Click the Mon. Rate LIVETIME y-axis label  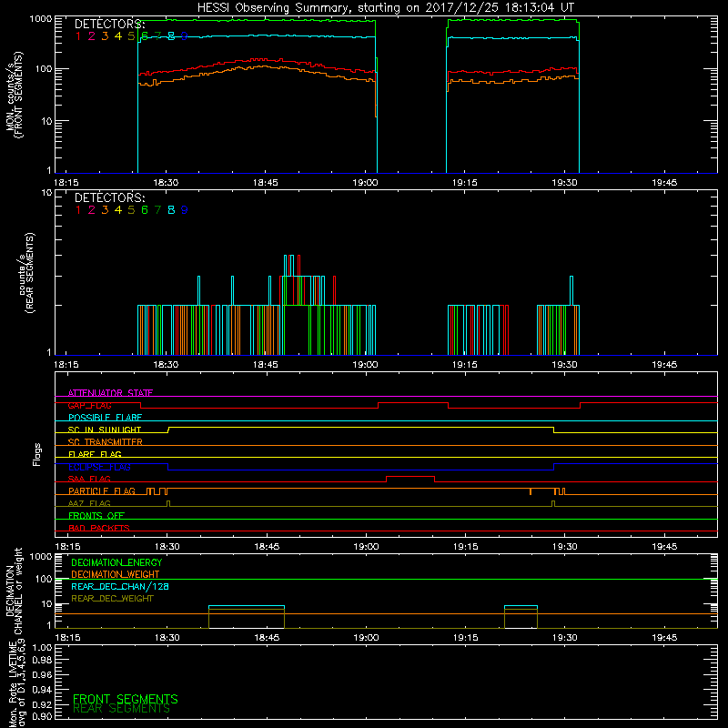tap(17, 684)
